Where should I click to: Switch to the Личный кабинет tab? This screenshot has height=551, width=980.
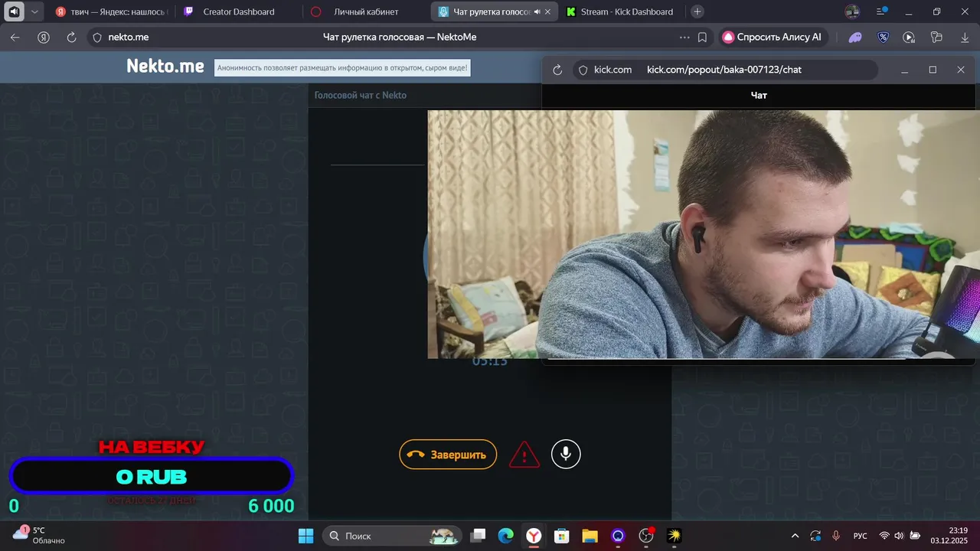point(366,11)
